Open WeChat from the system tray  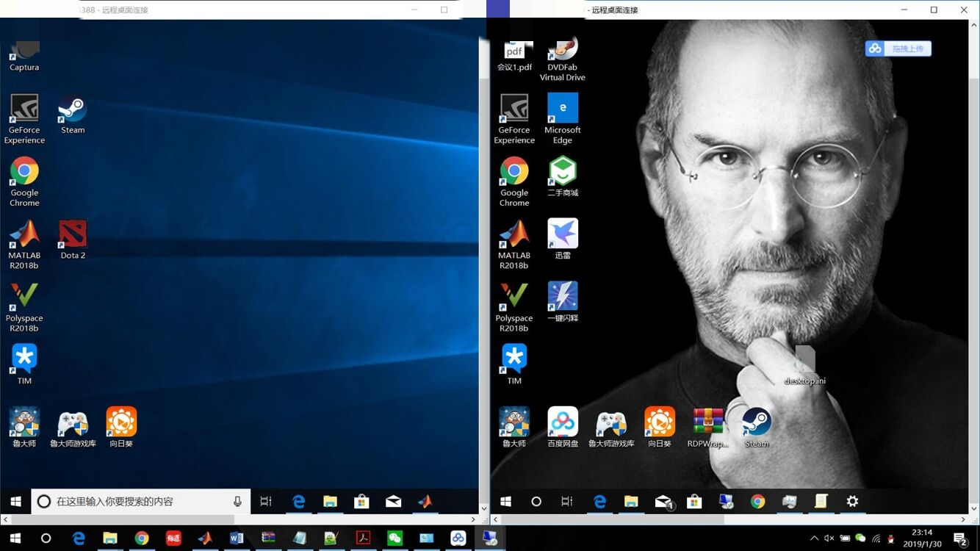tap(860, 539)
